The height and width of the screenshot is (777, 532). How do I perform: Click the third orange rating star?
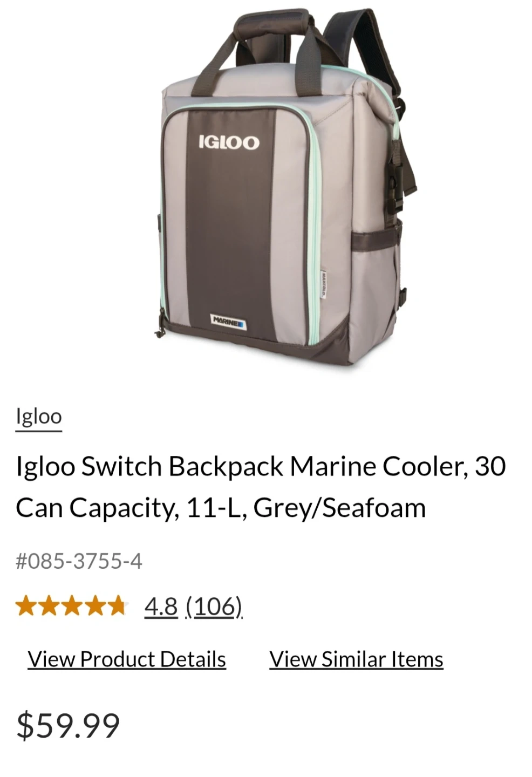pos(71,606)
